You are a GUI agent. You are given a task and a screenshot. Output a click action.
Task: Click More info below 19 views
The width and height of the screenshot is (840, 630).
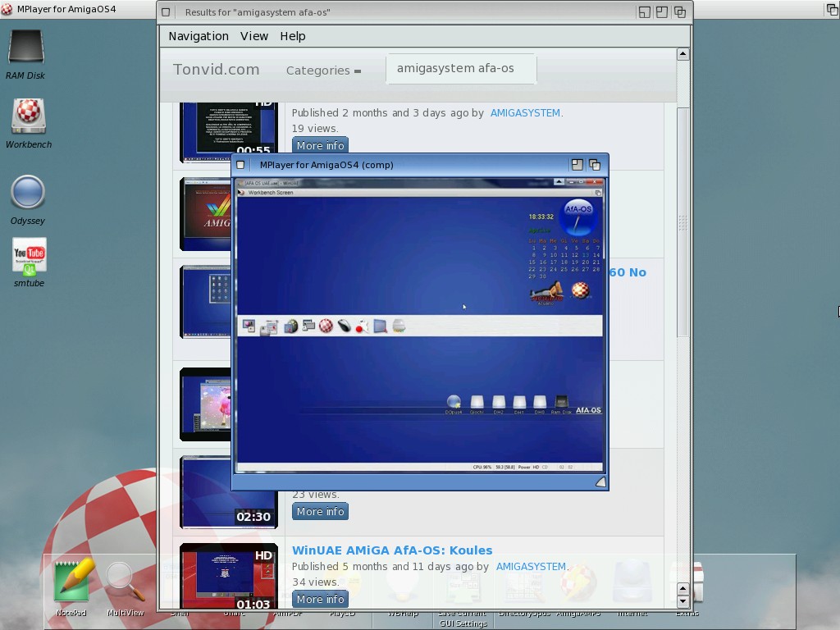point(320,145)
